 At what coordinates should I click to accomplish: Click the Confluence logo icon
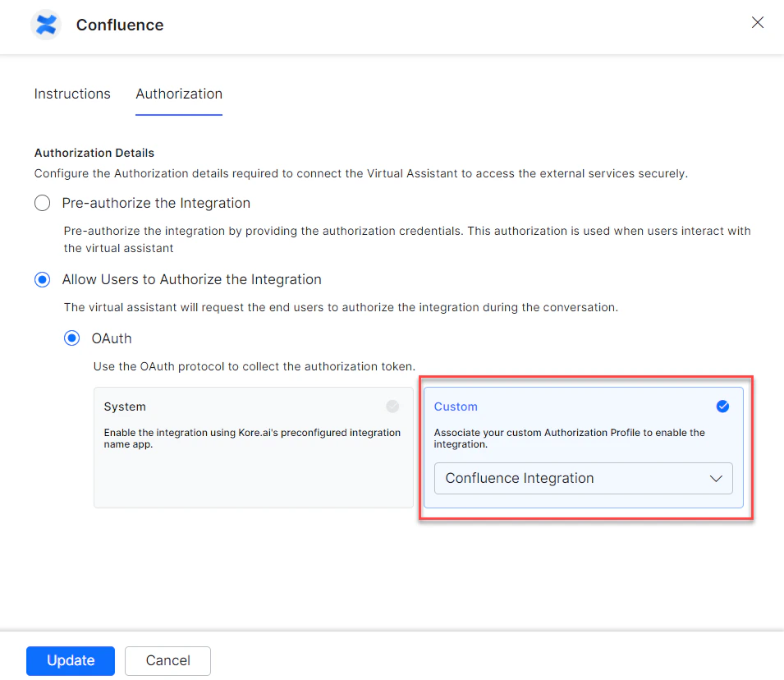tap(45, 24)
